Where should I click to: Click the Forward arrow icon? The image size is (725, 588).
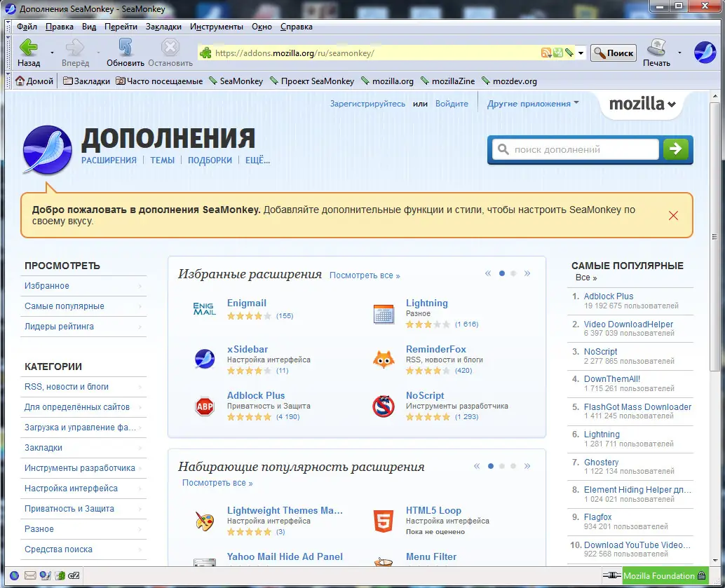click(x=75, y=47)
